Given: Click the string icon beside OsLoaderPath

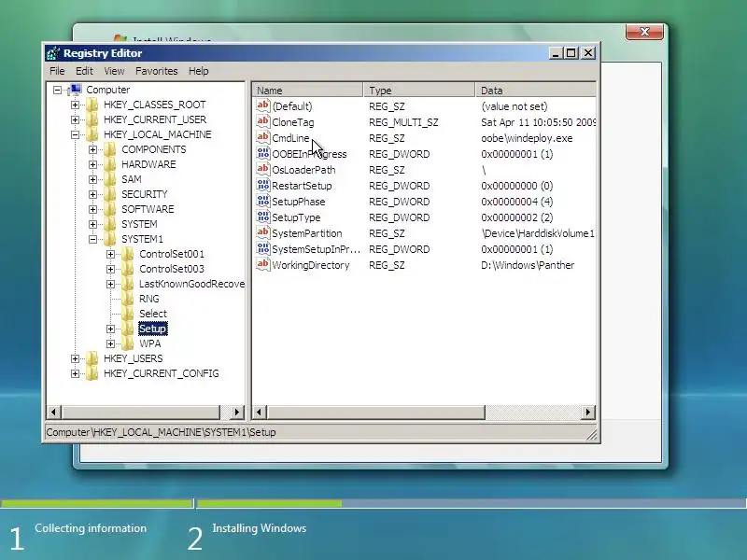Looking at the screenshot, I should coord(263,170).
